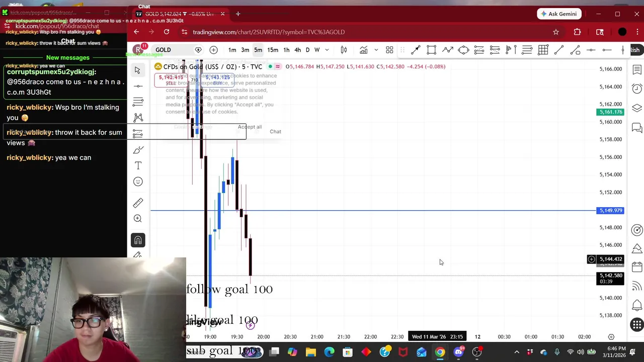This screenshot has height=362, width=644.
Task: Show hidden system tray icons chevron
Action: pos(517,352)
